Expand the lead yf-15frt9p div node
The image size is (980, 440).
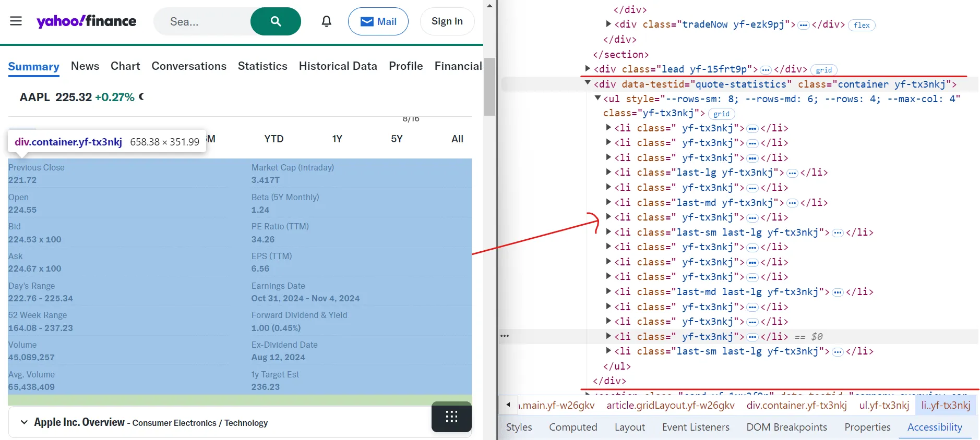click(x=588, y=68)
